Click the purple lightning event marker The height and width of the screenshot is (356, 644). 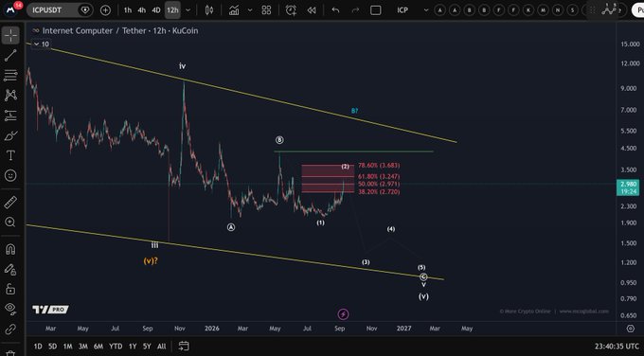click(343, 314)
